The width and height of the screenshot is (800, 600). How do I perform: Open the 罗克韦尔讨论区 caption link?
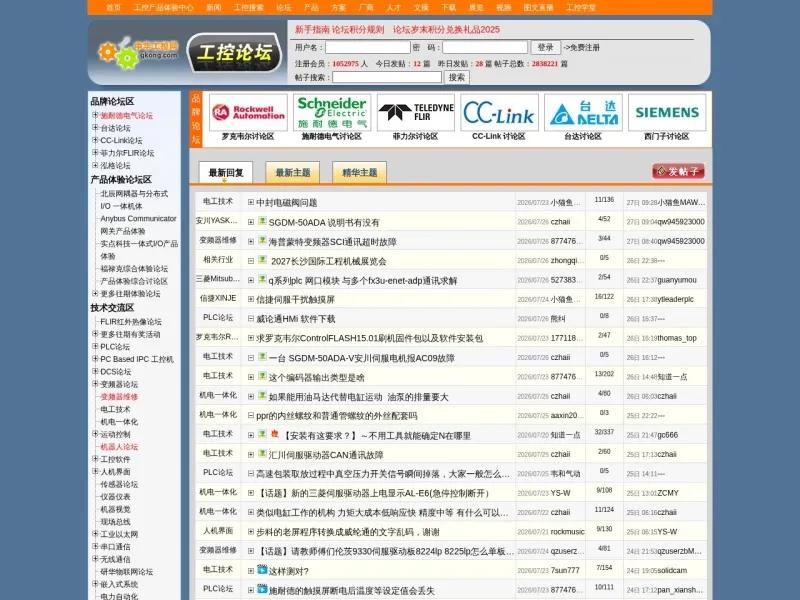(248, 136)
